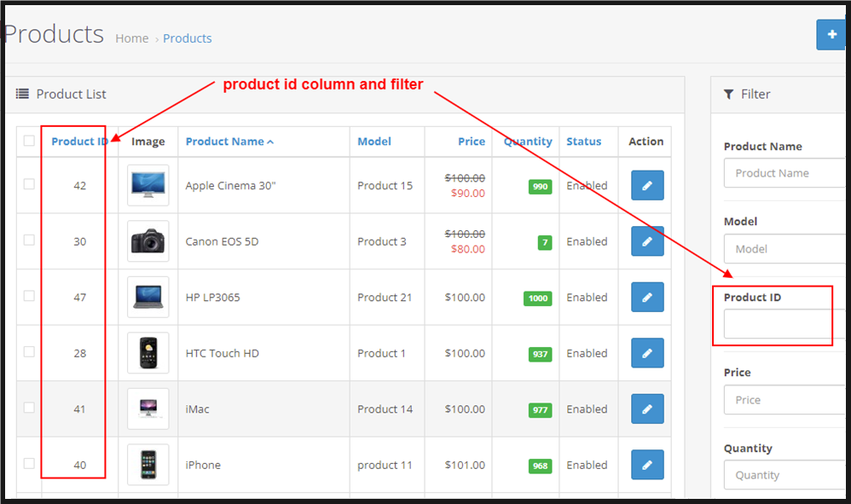Edit the iMac product entry
This screenshot has height=504, width=851.
coord(647,409)
